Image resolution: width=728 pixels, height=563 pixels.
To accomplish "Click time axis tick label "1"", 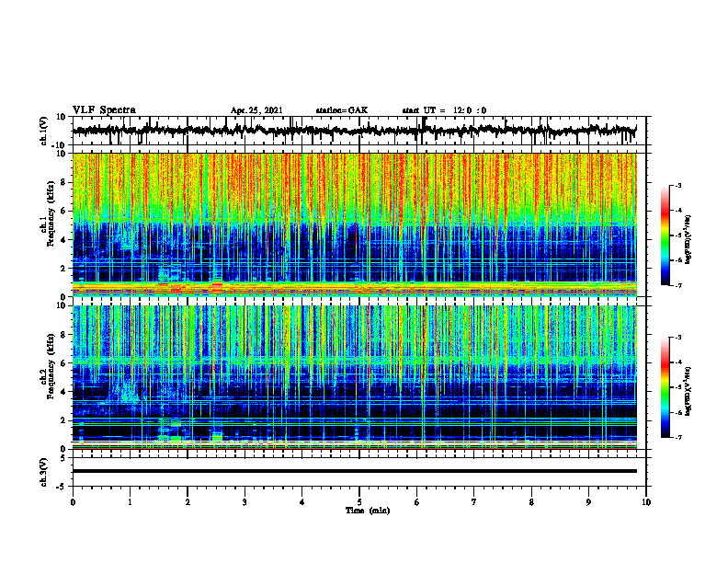I will (x=130, y=502).
